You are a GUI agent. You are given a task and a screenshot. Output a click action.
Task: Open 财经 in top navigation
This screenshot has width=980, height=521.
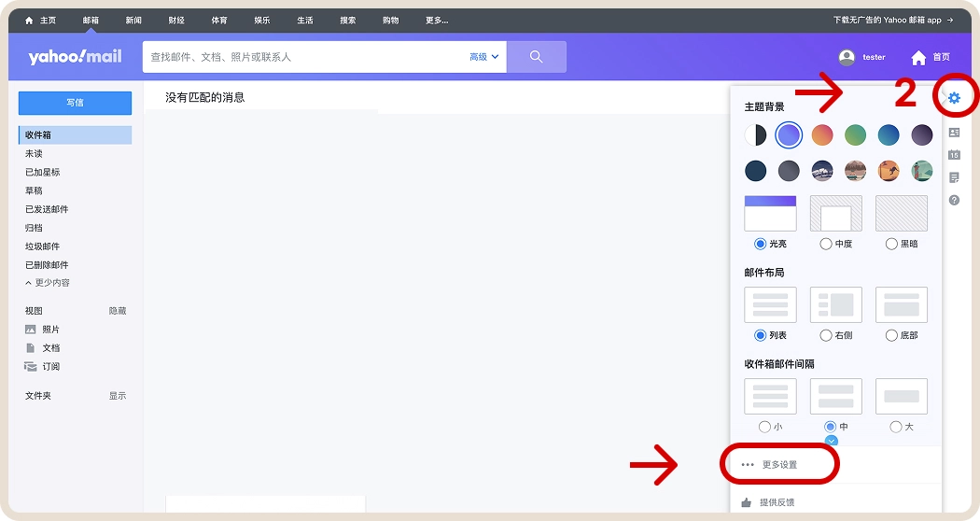pyautogui.click(x=176, y=20)
